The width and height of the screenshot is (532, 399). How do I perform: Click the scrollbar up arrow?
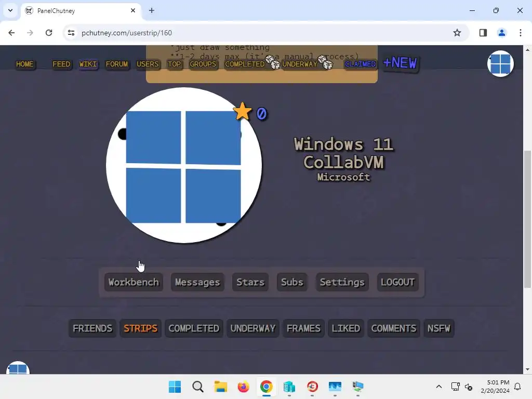point(527,49)
